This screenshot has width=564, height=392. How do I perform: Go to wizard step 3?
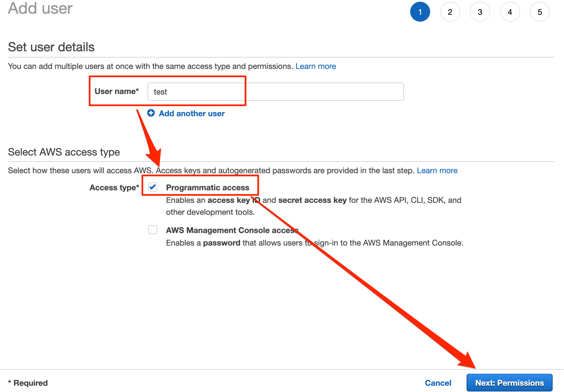(x=480, y=12)
